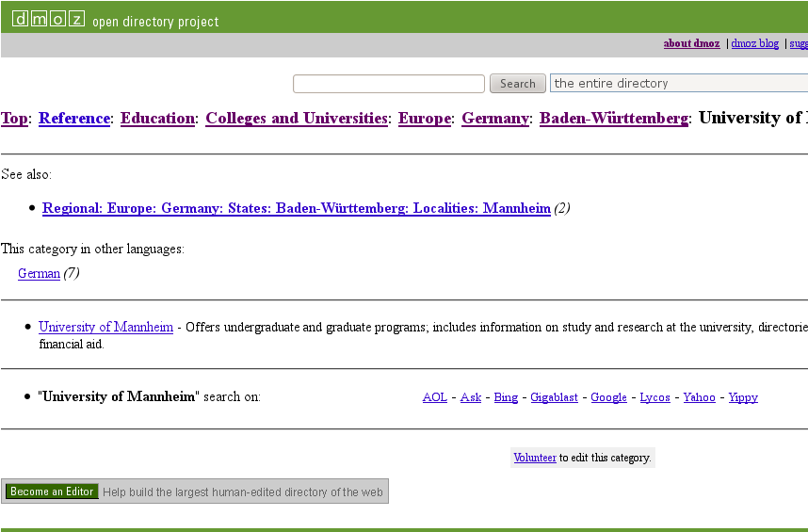This screenshot has width=808, height=532.
Task: Search University of Mannheim on AOL
Action: (x=434, y=397)
